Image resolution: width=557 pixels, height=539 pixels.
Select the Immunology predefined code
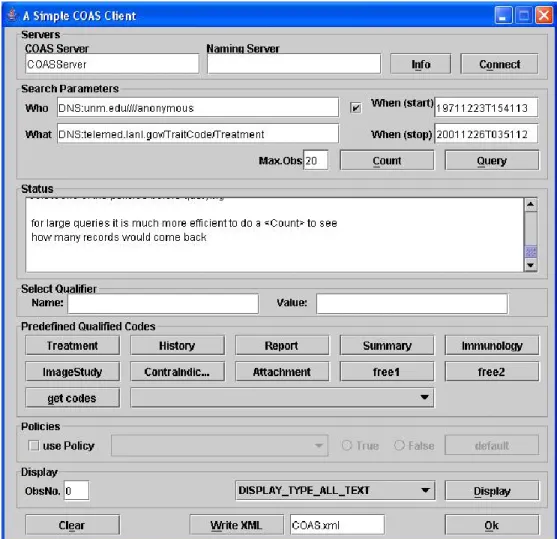click(492, 345)
